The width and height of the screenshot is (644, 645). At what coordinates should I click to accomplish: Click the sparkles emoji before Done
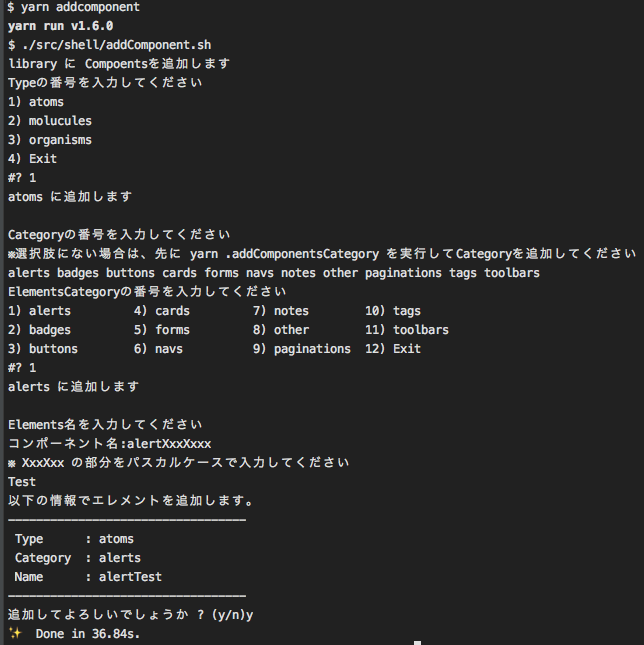[14, 634]
